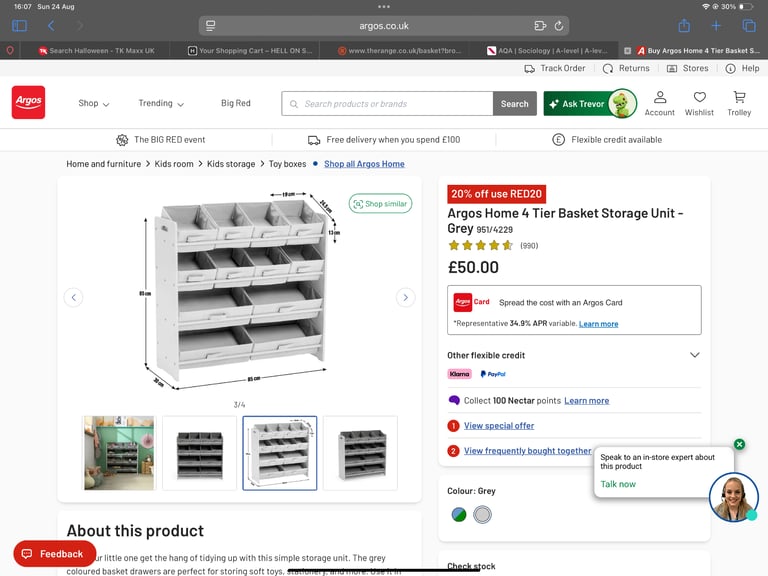
Task: Click the Argos logo
Action: [x=28, y=102]
